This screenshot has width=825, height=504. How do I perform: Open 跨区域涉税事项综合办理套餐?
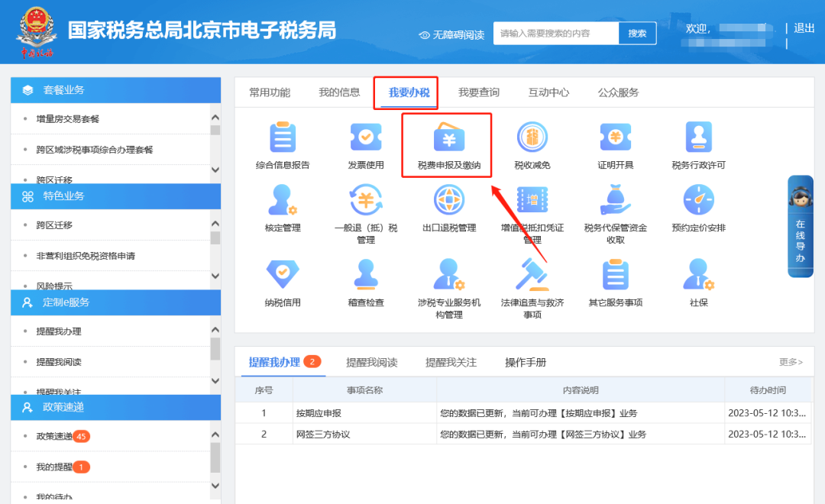tap(95, 150)
